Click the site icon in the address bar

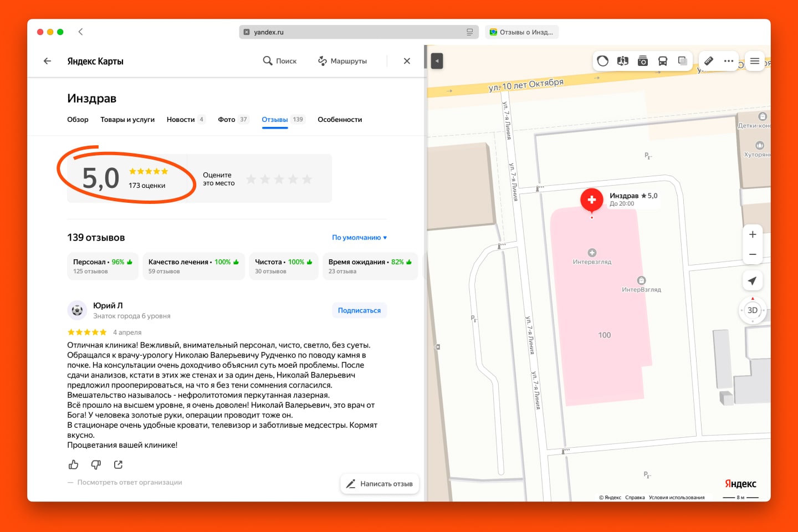[247, 32]
